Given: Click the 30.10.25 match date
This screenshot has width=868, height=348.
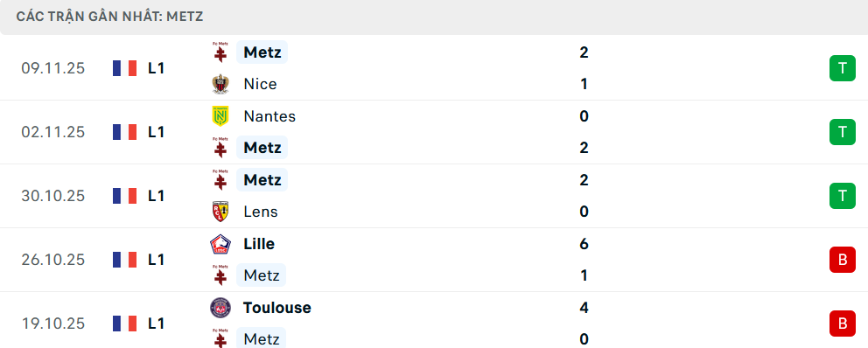Looking at the screenshot, I should click(x=53, y=196).
